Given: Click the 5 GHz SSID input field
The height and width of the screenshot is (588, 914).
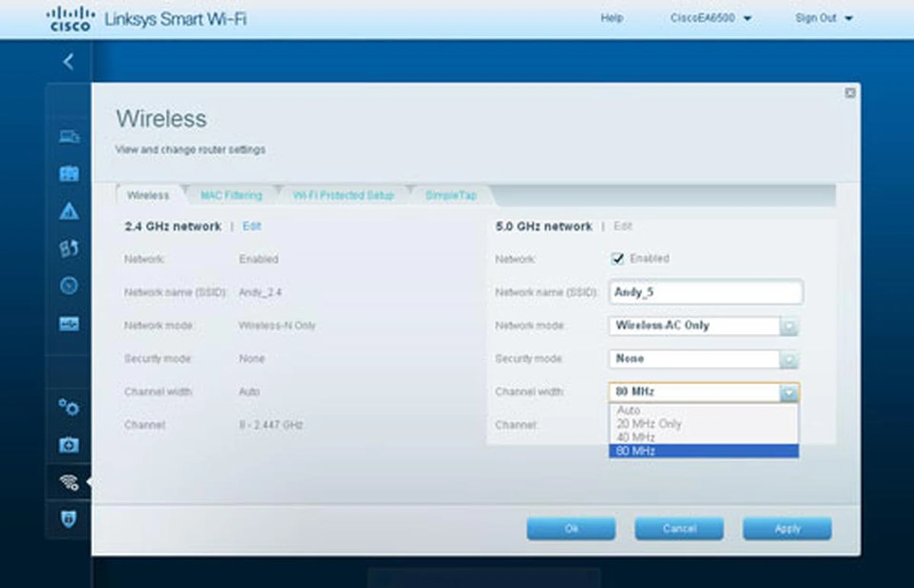Looking at the screenshot, I should 705,292.
